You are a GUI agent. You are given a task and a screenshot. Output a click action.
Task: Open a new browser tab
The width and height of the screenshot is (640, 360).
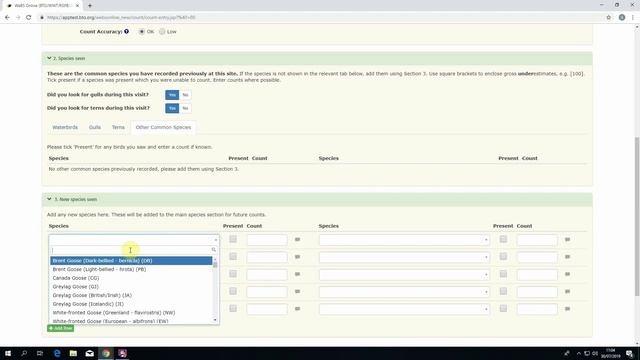point(90,6)
